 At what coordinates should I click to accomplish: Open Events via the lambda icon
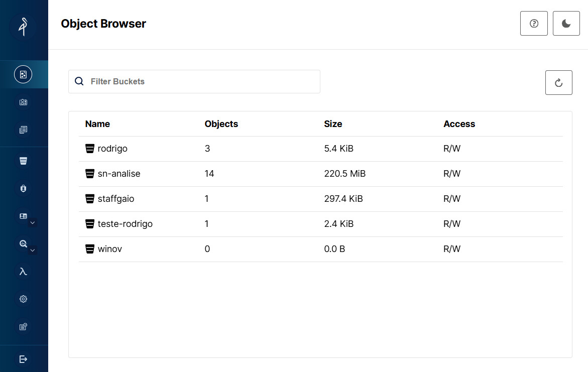23,272
